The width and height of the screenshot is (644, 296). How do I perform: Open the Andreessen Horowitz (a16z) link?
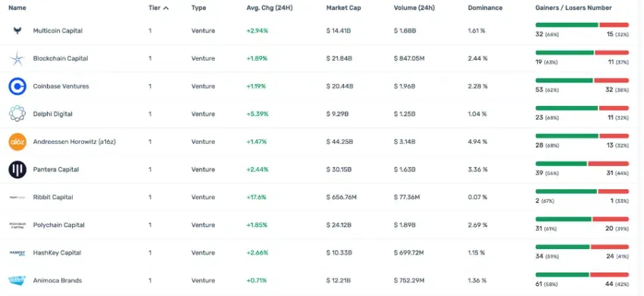pos(74,142)
